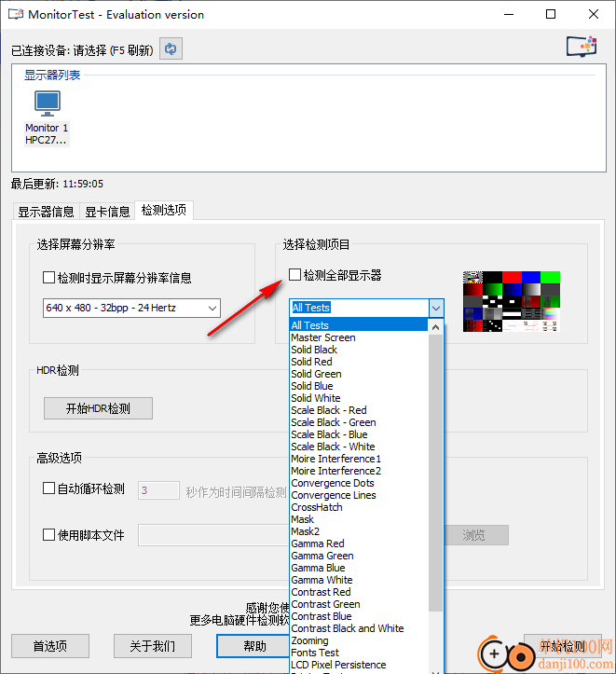Select LCD Pixel Persistence test
The width and height of the screenshot is (616, 674).
click(x=359, y=665)
